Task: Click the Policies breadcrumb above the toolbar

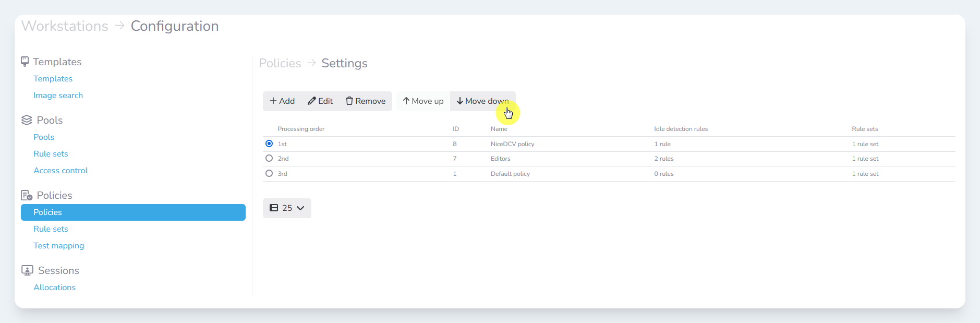Action: pyautogui.click(x=280, y=63)
